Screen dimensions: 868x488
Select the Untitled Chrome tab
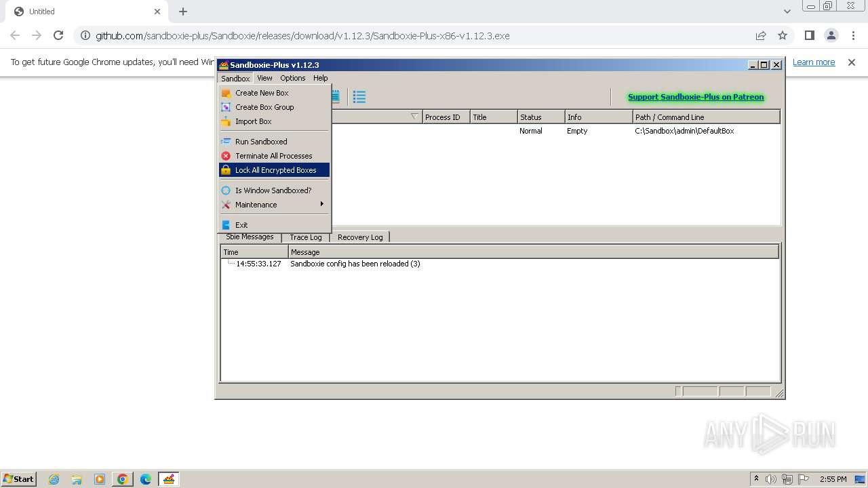[x=86, y=12]
